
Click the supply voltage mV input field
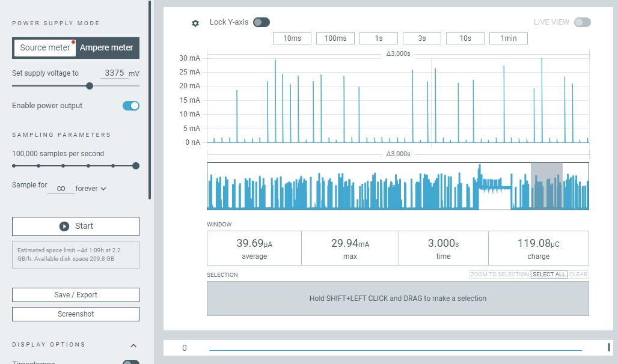pos(114,73)
